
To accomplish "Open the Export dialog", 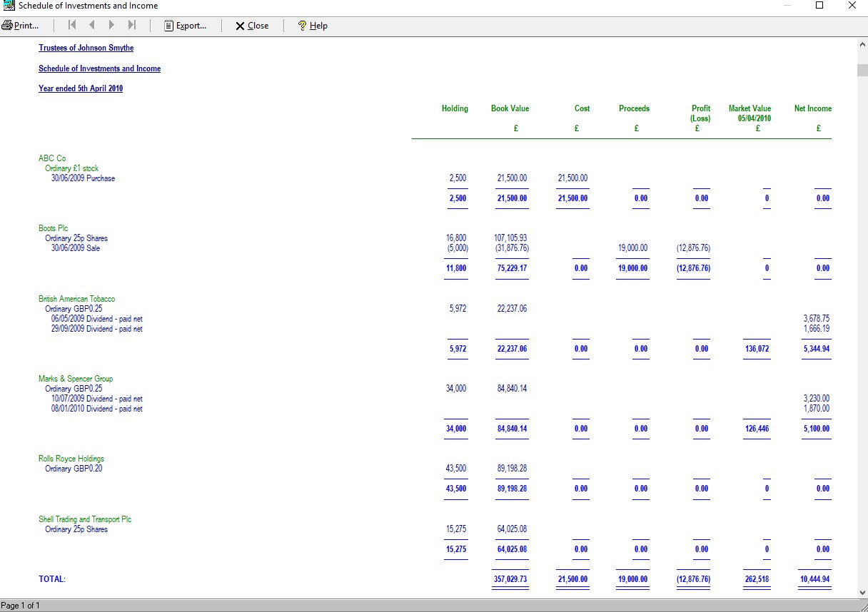I will coord(185,26).
